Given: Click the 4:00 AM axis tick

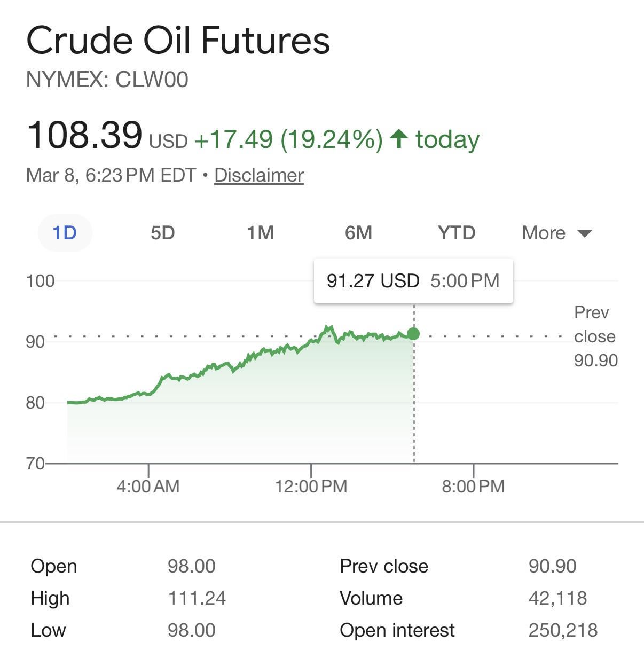Looking at the screenshot, I should click(x=148, y=486).
